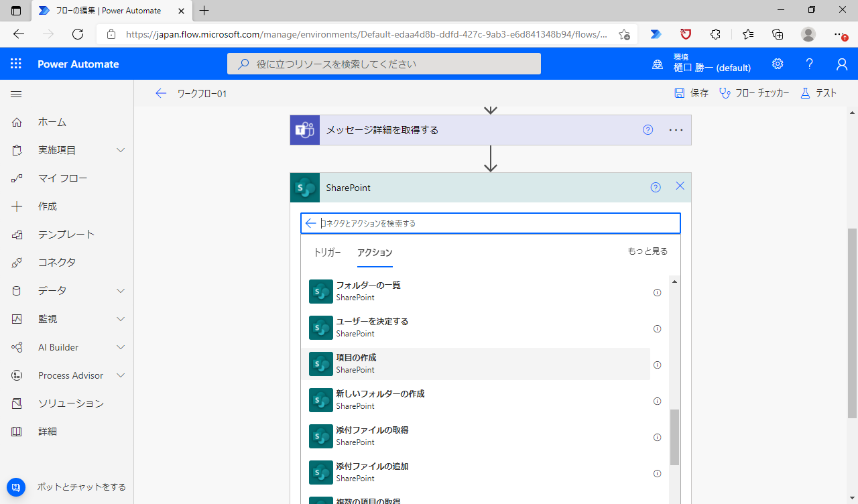Click the environment picker icon
This screenshot has width=858, height=504.
pos(658,64)
